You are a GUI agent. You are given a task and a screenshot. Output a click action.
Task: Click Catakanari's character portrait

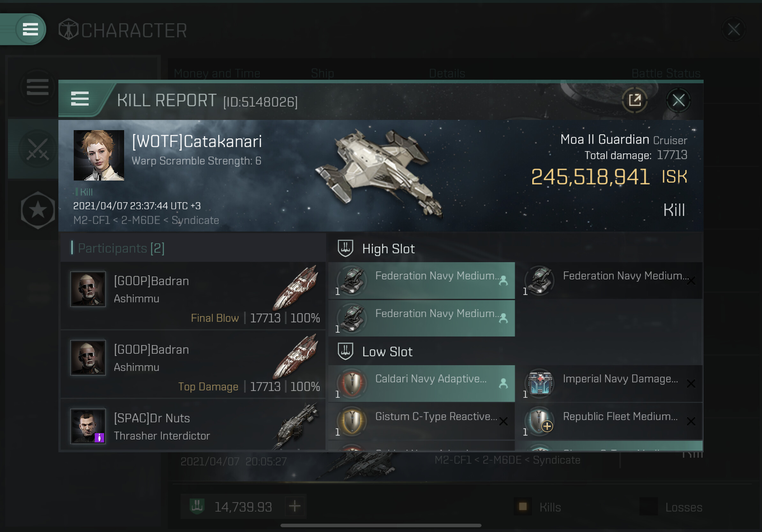pos(99,155)
